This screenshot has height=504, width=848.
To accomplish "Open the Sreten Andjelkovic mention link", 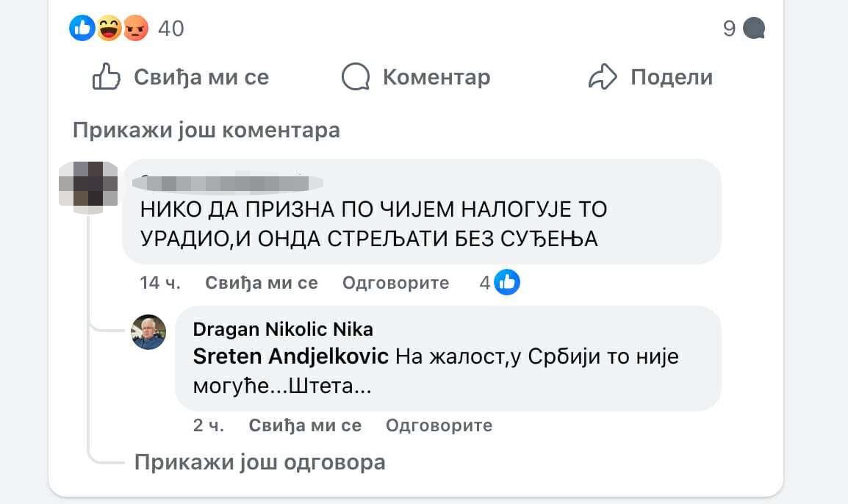I will coord(290,357).
